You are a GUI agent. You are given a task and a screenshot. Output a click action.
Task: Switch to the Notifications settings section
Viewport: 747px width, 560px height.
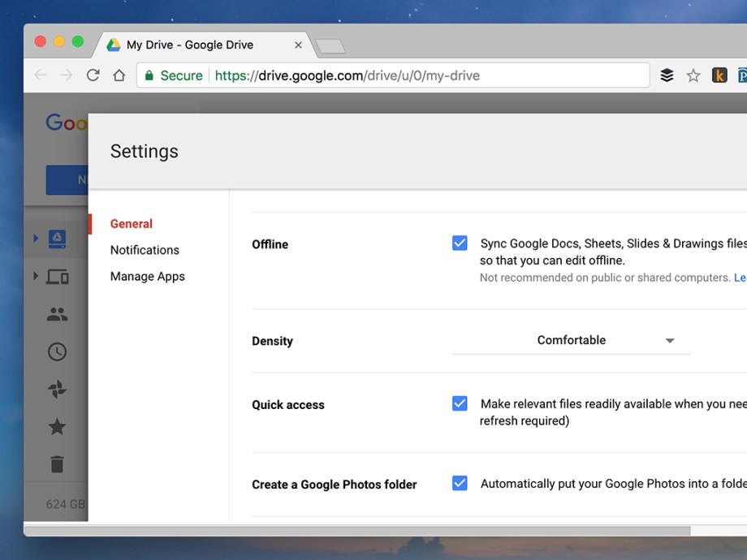144,250
